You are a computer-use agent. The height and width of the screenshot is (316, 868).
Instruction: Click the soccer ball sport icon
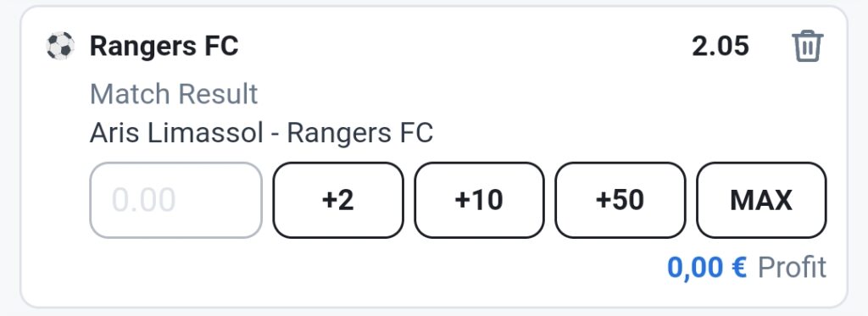(60, 46)
